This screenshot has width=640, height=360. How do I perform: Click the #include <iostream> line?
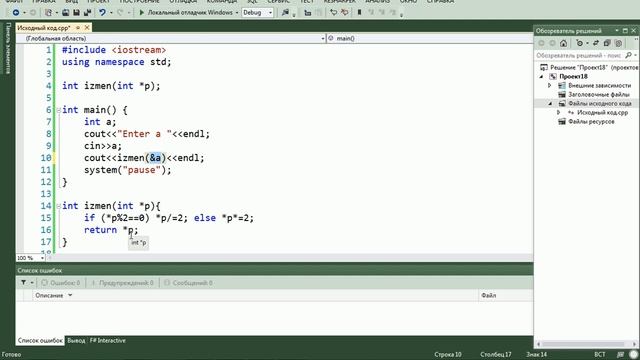pyautogui.click(x=114, y=50)
